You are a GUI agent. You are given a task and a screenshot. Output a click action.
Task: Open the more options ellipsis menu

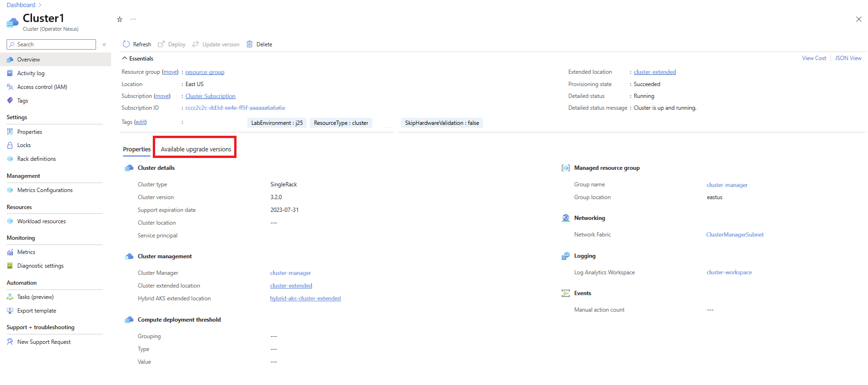coord(133,19)
